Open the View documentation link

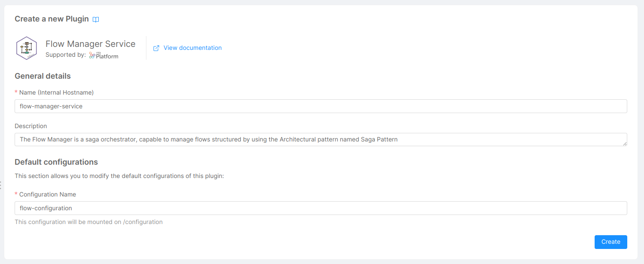[192, 48]
